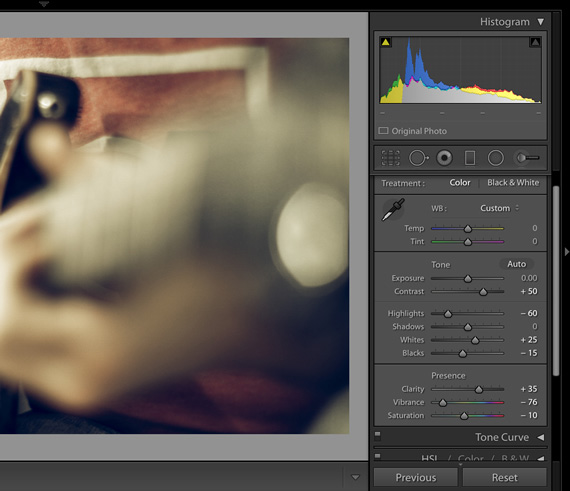This screenshot has width=570, height=491.
Task: Click the Saturation value -10
Action: click(x=529, y=415)
